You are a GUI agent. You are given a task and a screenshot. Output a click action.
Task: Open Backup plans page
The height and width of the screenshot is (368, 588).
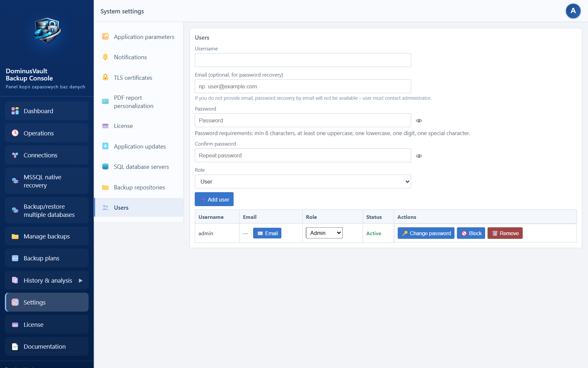(47, 258)
